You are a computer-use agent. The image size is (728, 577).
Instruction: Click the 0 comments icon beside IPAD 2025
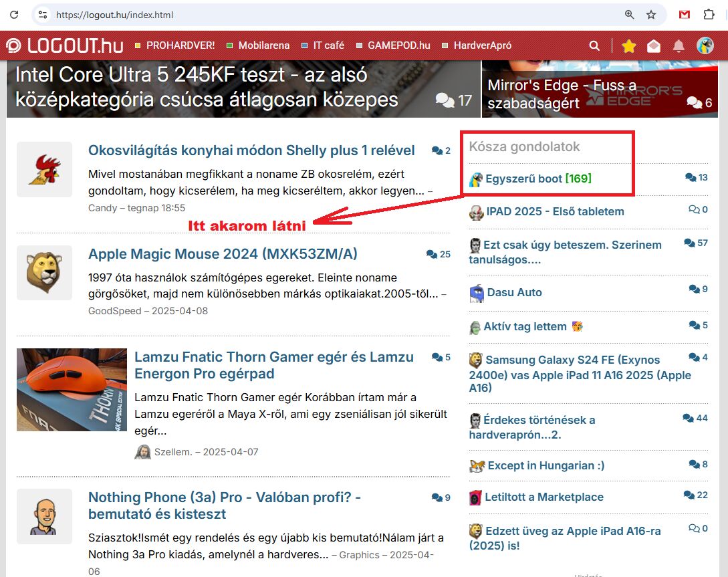(x=699, y=209)
